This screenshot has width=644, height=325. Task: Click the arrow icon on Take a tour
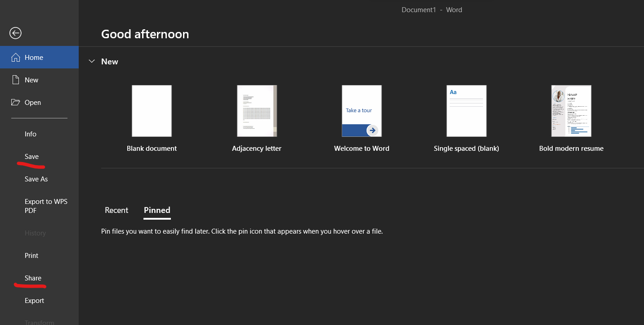pos(372,130)
